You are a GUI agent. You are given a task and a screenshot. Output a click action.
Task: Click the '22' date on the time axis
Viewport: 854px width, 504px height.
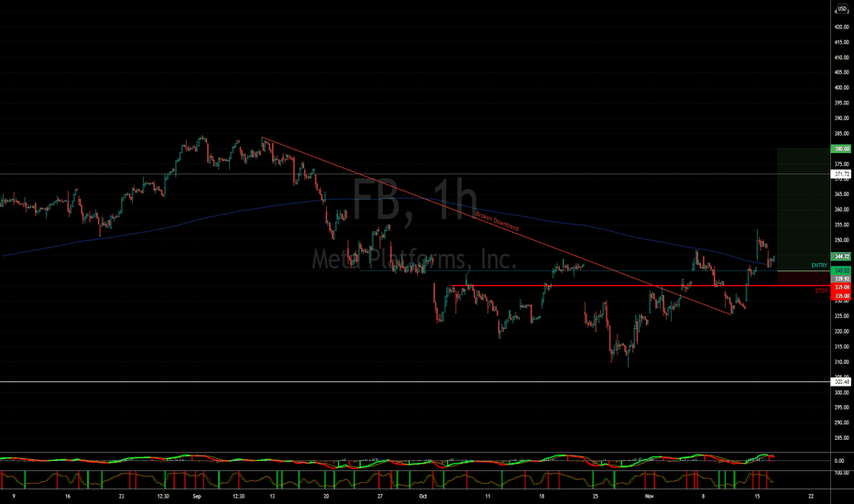811,497
